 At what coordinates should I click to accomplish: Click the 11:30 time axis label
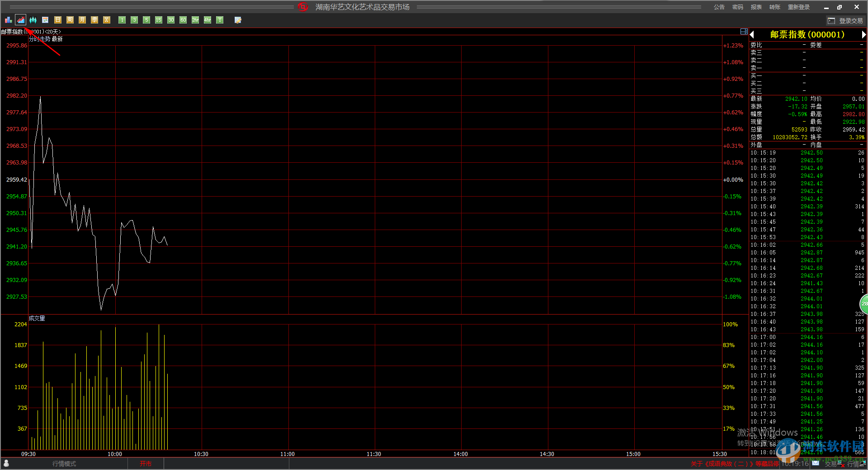(x=374, y=454)
